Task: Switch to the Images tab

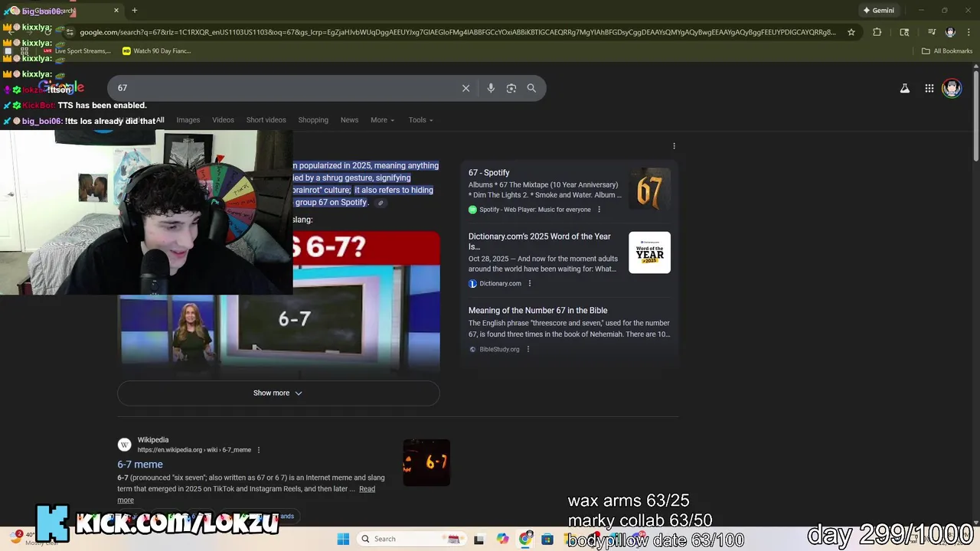Action: (188, 120)
